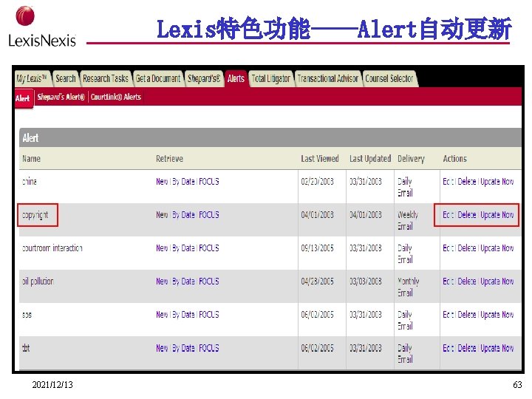Image resolution: width=532 pixels, height=399 pixels.
Task: Delete the copyright alert
Action: click(467, 215)
